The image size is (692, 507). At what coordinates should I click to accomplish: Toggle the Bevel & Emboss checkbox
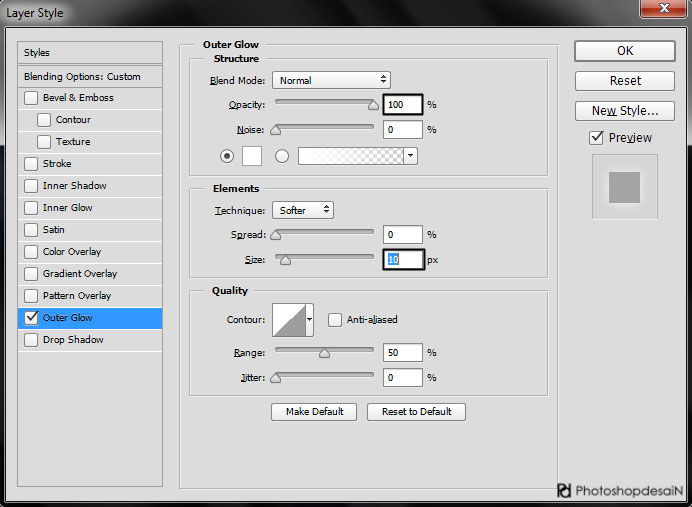(x=31, y=98)
